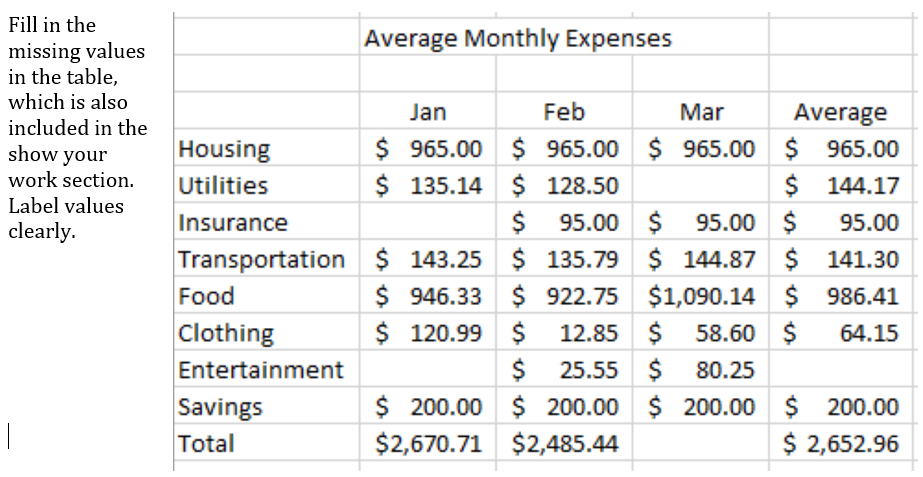Screen dimensions: 923x477
Task: Select the Jan column header
Action: (x=428, y=112)
